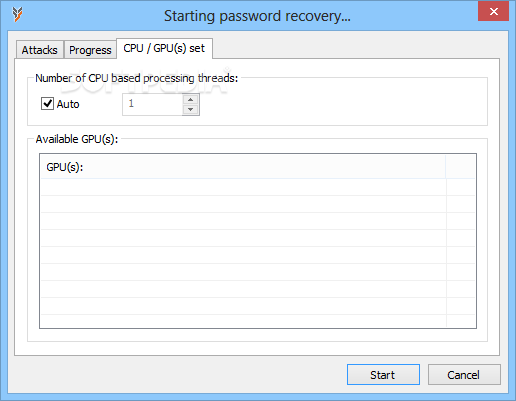This screenshot has width=516, height=401.
Task: Click the 'Starting password recovery...' title bar
Action: [x=257, y=16]
